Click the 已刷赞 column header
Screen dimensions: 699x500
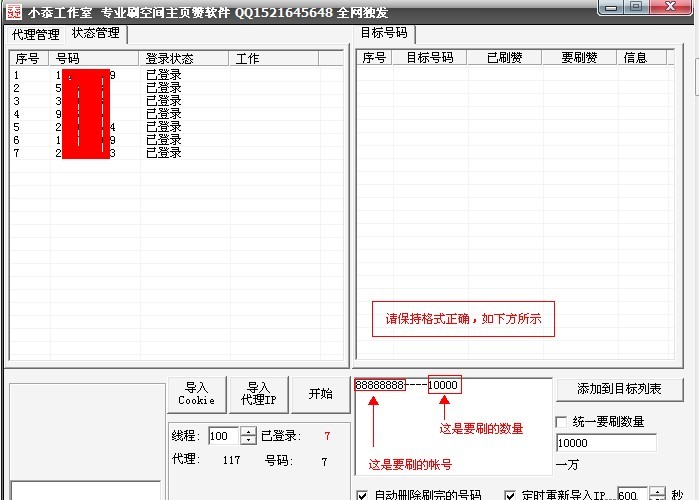point(504,57)
